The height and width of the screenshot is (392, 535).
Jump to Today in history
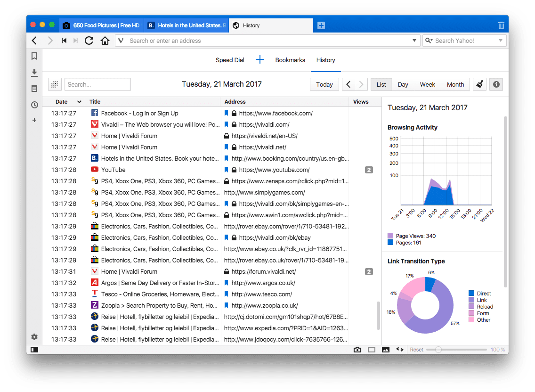[324, 84]
